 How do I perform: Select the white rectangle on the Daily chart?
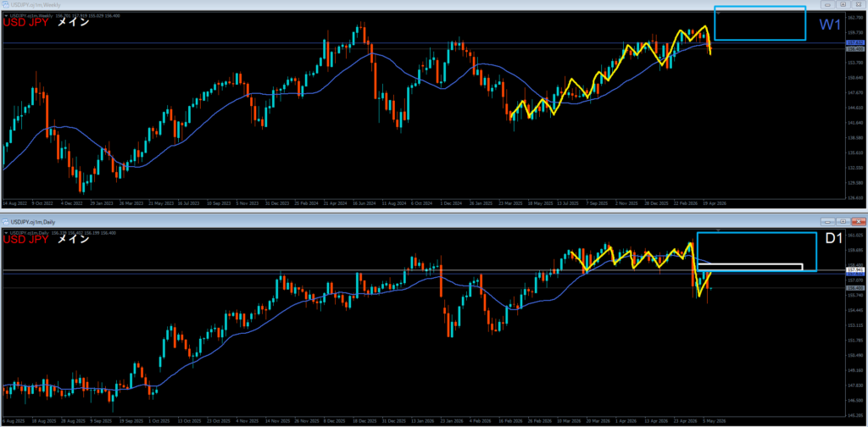(x=749, y=267)
